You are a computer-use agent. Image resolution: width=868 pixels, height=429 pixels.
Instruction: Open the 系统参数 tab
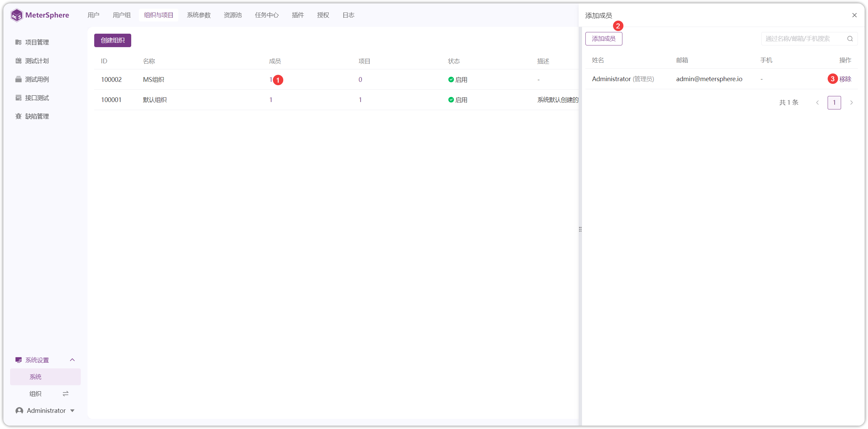[x=198, y=15]
